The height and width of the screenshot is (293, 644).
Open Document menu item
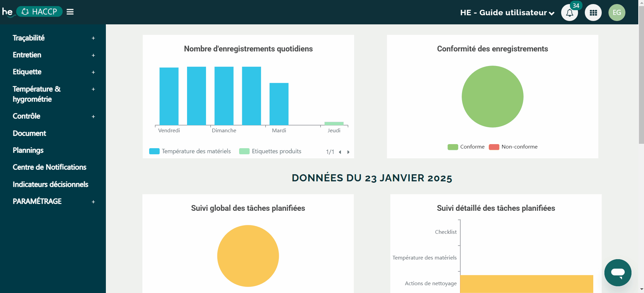[29, 133]
